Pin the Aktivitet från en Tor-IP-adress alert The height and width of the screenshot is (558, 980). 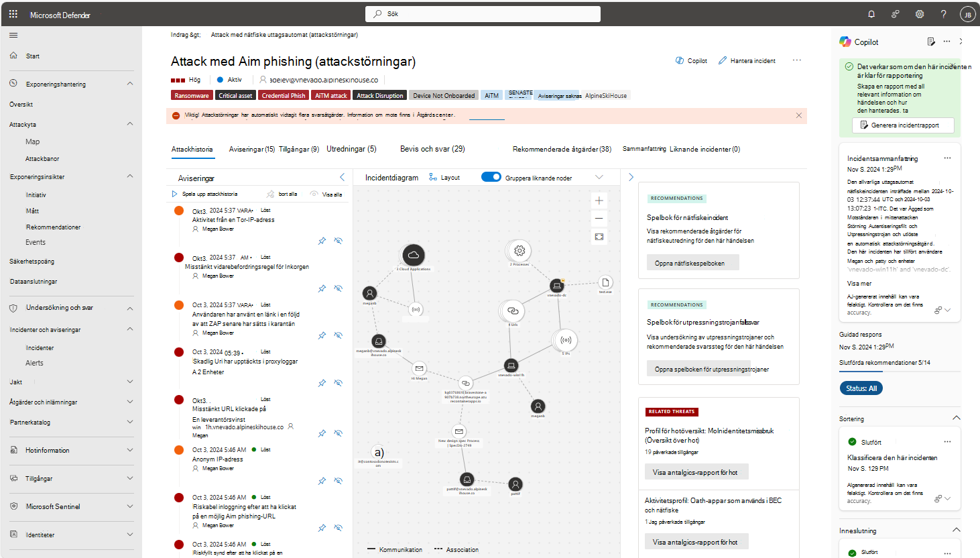tap(322, 241)
